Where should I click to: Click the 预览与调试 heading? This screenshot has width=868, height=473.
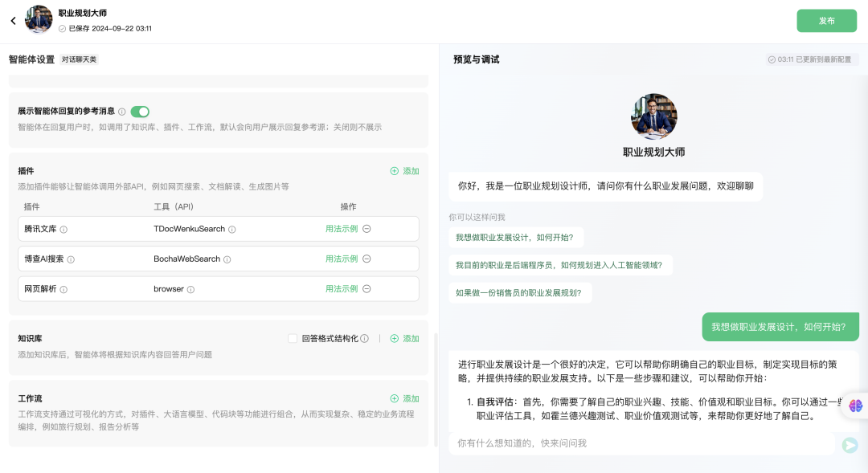(x=476, y=59)
